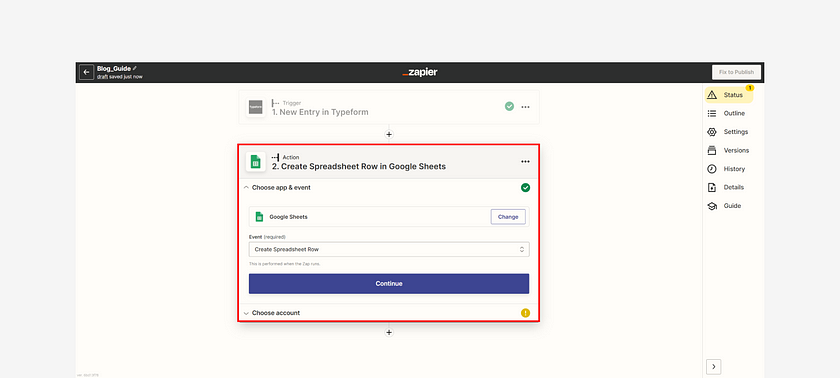Viewport: 840px width, 378px height.
Task: Click the Google Sheets app field
Action: tap(389, 217)
